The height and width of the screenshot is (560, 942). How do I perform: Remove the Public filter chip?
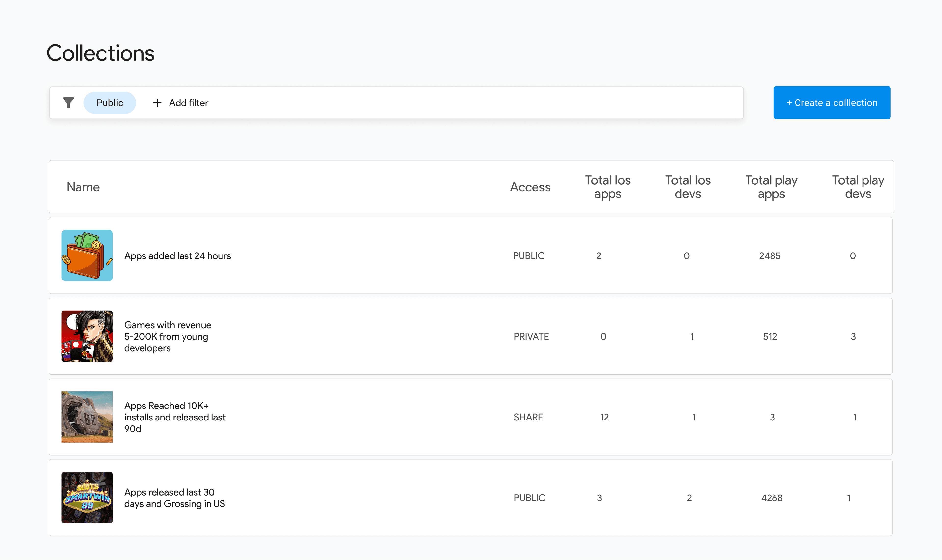pos(109,103)
